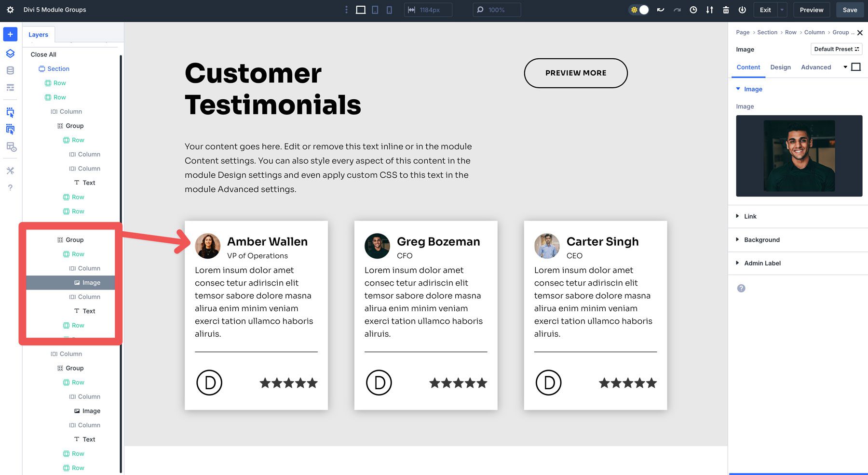868x475 pixels.
Task: Open the portability import/export icon
Action: 709,10
